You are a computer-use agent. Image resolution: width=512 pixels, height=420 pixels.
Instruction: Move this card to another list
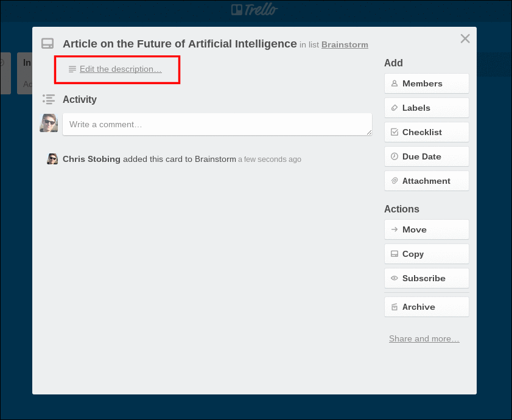(x=426, y=229)
